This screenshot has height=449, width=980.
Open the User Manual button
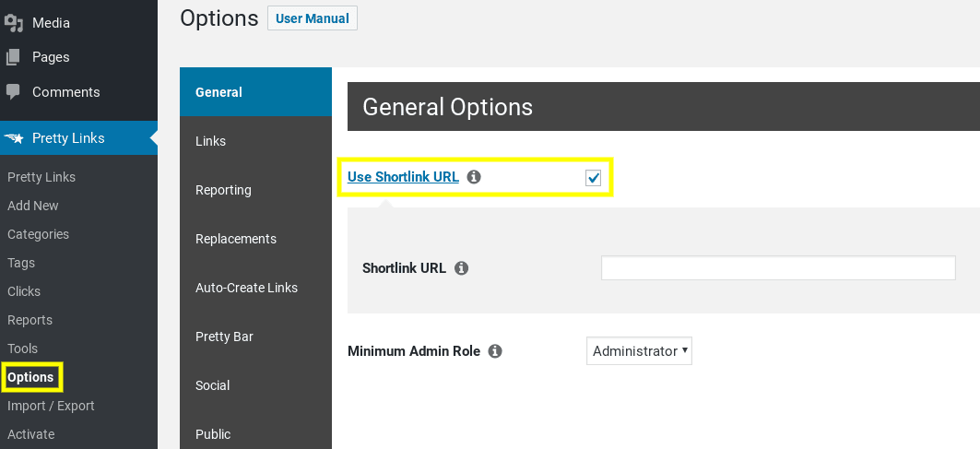313,18
